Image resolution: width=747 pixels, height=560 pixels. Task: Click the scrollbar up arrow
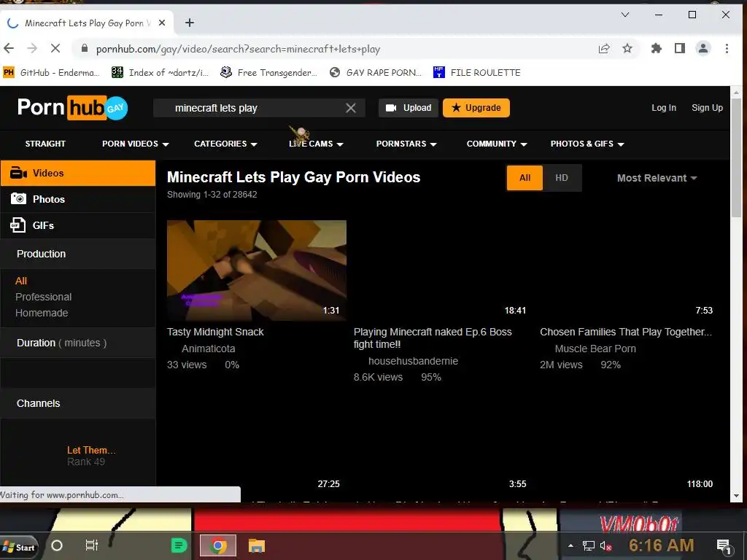(x=737, y=91)
